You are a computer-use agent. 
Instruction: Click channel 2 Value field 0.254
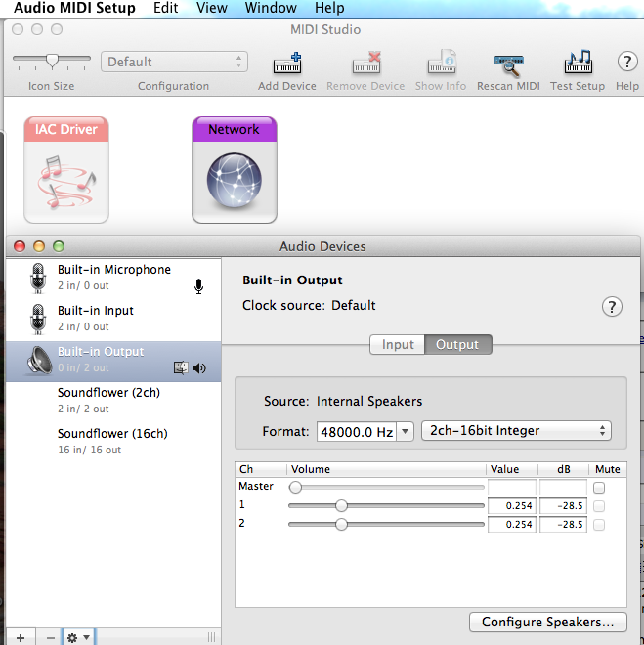(x=512, y=525)
